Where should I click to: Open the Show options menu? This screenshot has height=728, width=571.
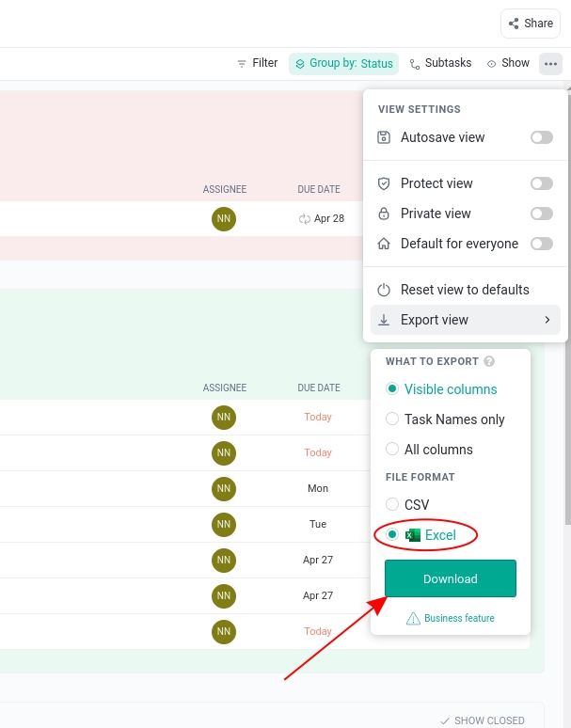point(508,63)
